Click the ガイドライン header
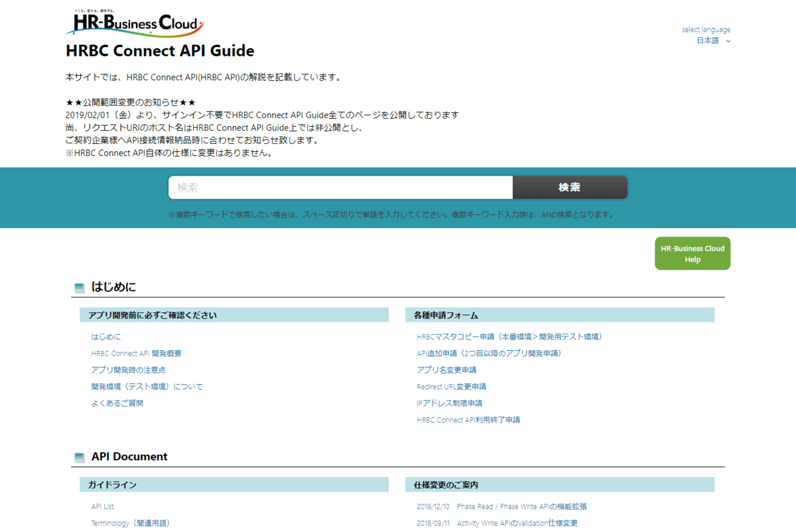The height and width of the screenshot is (532, 796). [x=234, y=485]
